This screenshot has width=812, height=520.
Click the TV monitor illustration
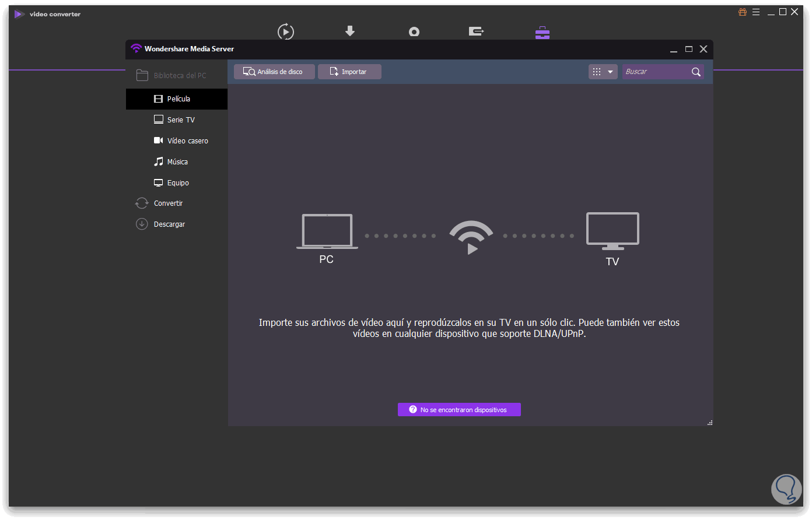[612, 231]
